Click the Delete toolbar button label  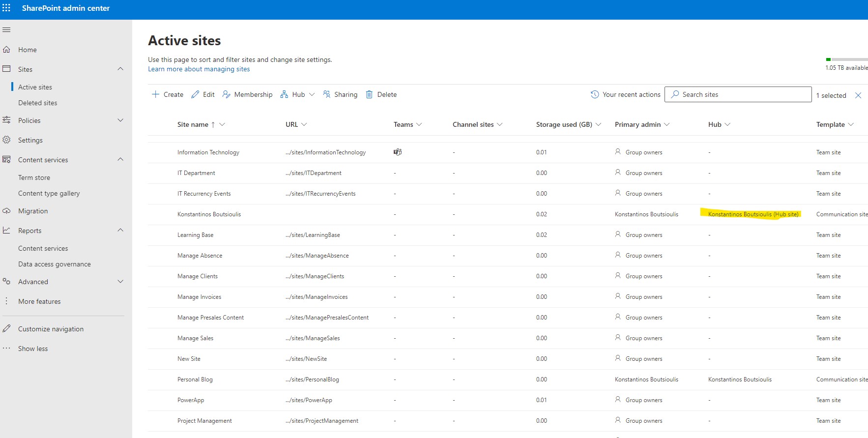click(387, 94)
